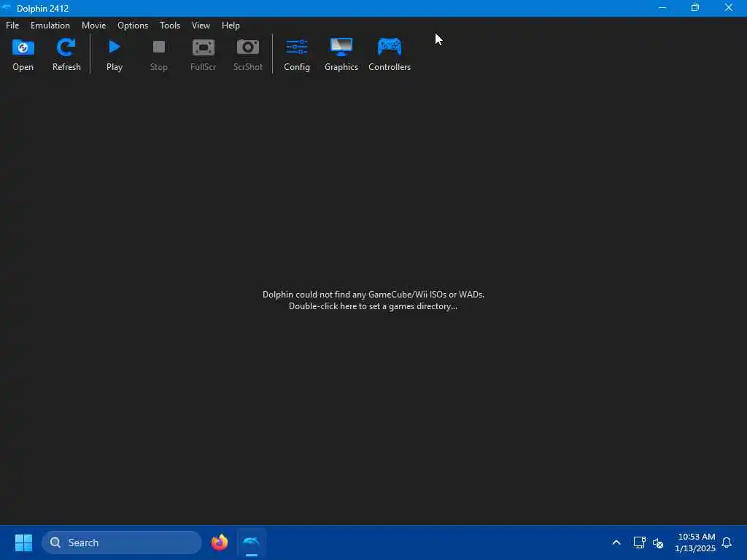
Task: Minimize the Dolphin window
Action: pos(662,7)
